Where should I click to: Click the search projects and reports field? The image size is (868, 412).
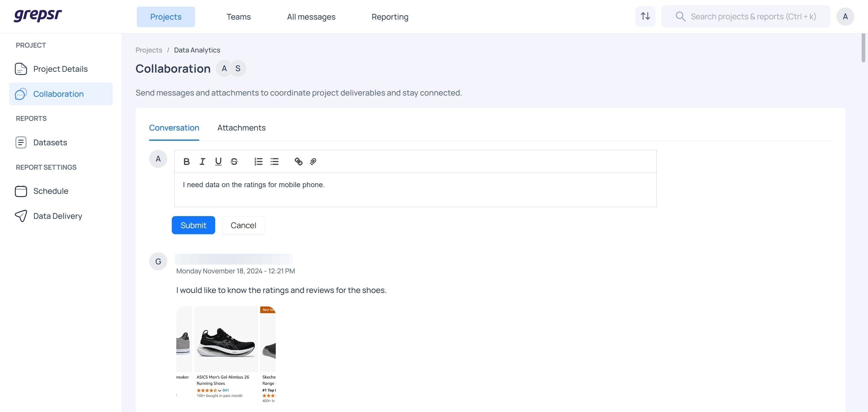point(746,17)
